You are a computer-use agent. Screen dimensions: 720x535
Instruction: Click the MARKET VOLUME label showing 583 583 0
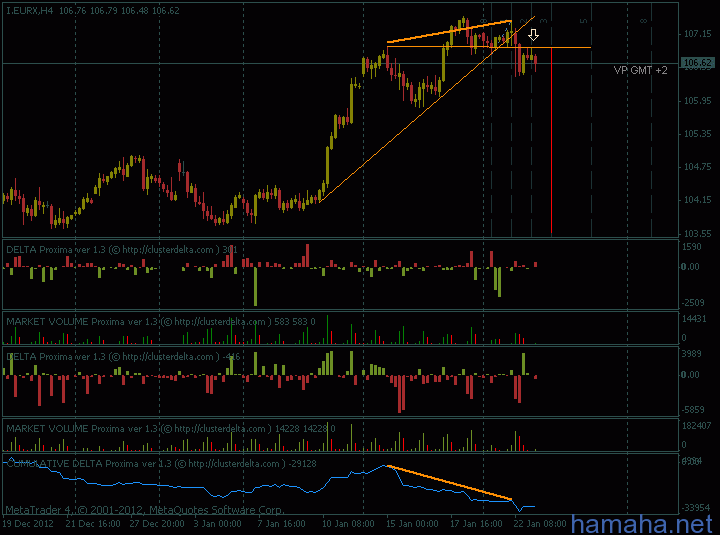coord(161,321)
